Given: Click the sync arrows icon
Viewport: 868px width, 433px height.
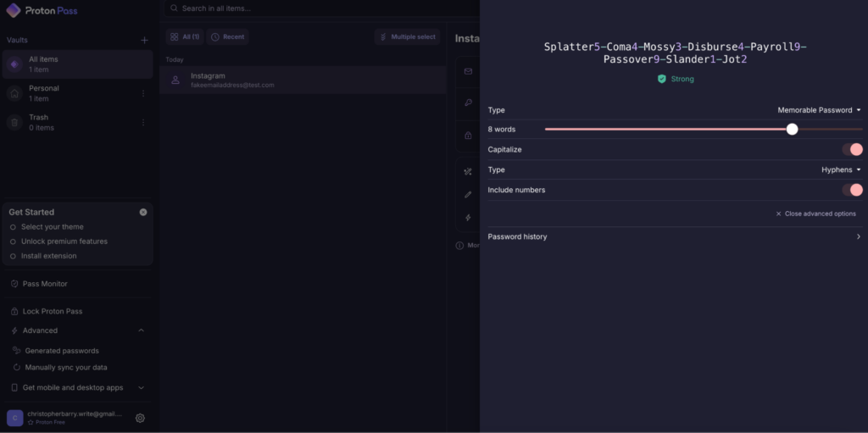Looking at the screenshot, I should coord(17,367).
